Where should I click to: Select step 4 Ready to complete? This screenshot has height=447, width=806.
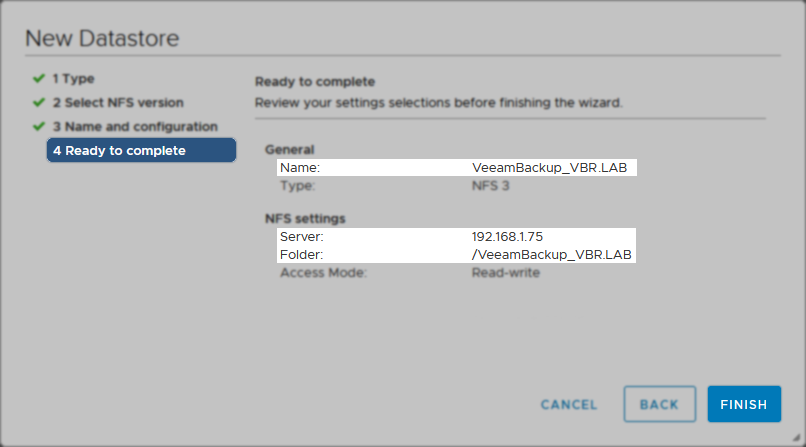[141, 150]
